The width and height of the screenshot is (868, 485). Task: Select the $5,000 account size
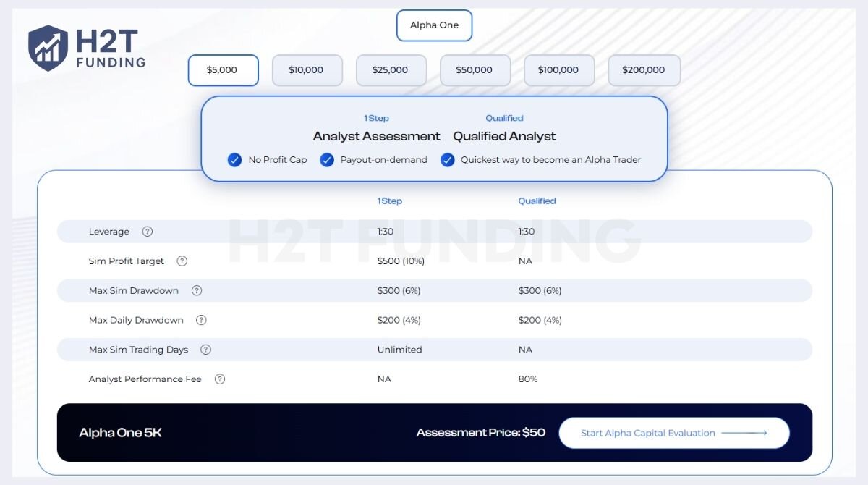223,70
